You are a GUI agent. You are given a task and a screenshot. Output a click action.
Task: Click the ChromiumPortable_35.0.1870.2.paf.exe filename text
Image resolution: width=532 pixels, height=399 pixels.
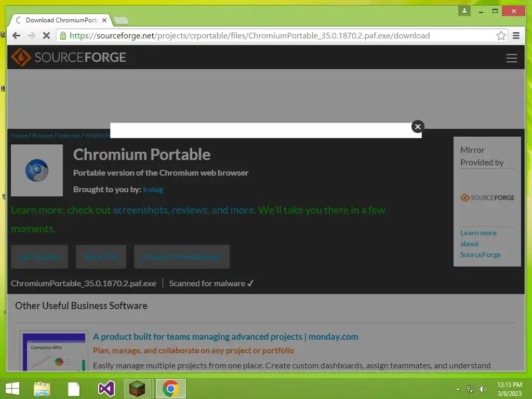click(84, 283)
